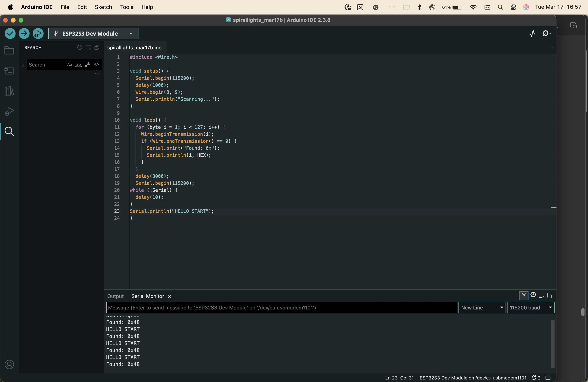Open Bluetooth settings in the menu bar
The width and height of the screenshot is (588, 382).
pos(419,7)
